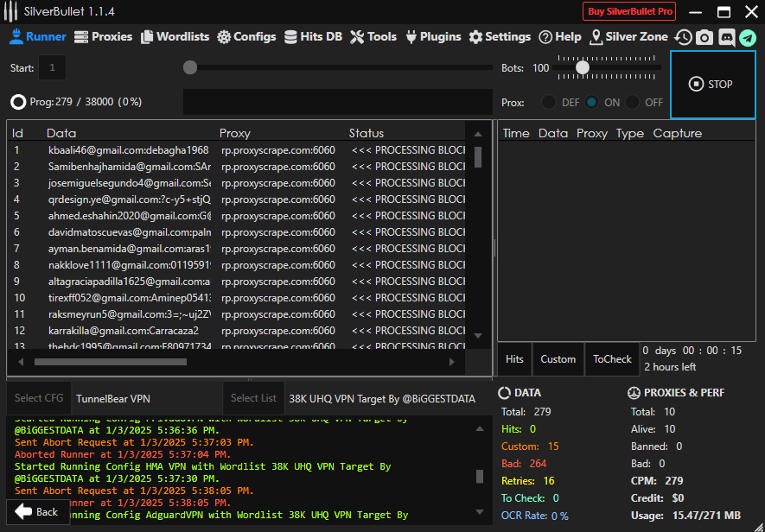Click the Silver Zone location pin icon
The image size is (765, 532).
click(596, 37)
